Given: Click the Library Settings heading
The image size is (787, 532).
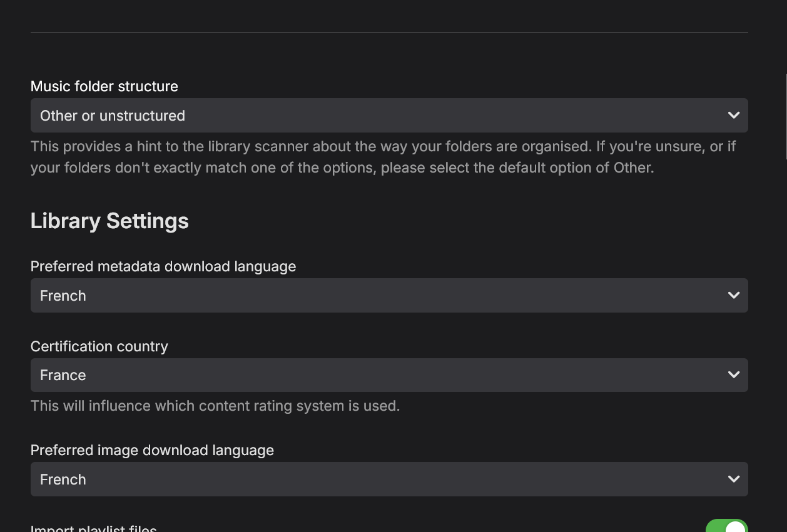Looking at the screenshot, I should pyautogui.click(x=109, y=221).
